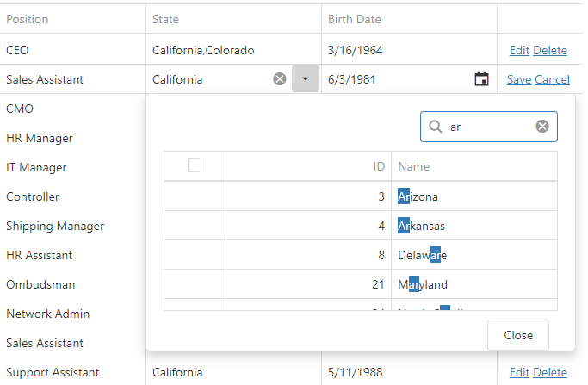Click the State column header
Screen dimensions: 588x385
pos(233,19)
